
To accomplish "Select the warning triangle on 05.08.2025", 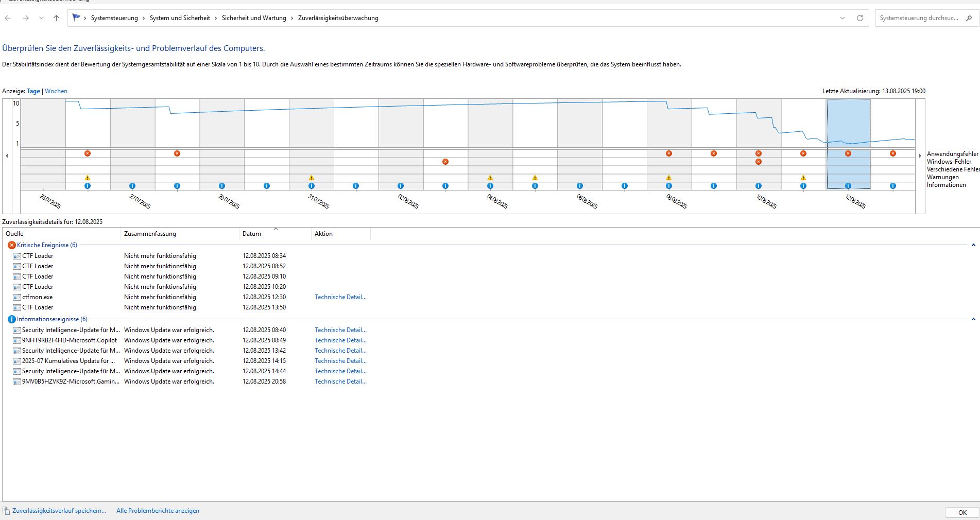I will [535, 178].
